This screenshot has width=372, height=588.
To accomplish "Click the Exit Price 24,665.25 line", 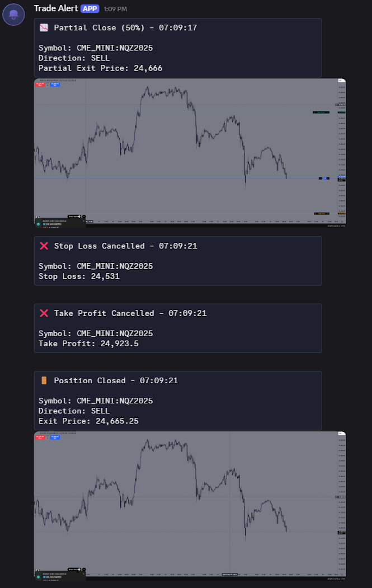I will click(x=88, y=421).
